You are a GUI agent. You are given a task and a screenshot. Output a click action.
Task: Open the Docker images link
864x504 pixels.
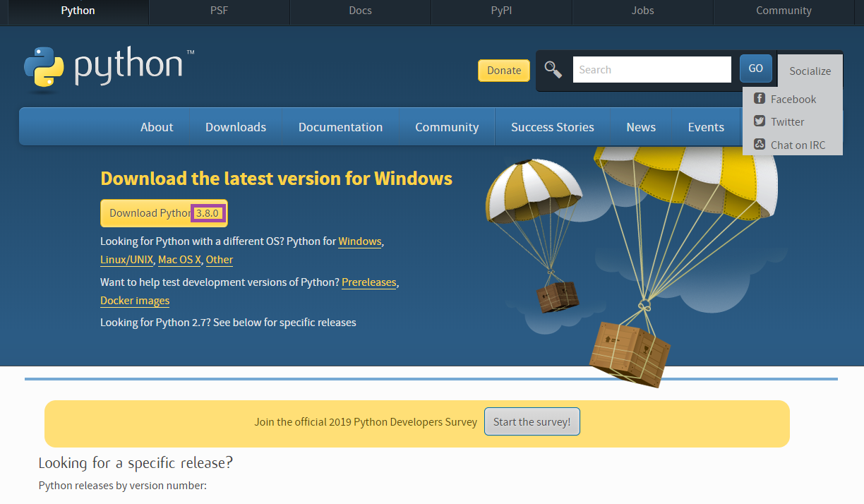pyautogui.click(x=135, y=301)
